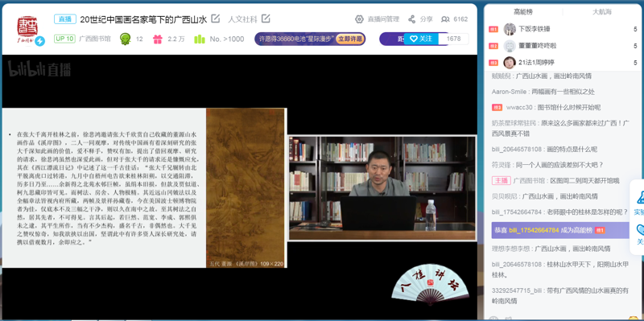Click 立即许愿 wish button

pyautogui.click(x=350, y=39)
